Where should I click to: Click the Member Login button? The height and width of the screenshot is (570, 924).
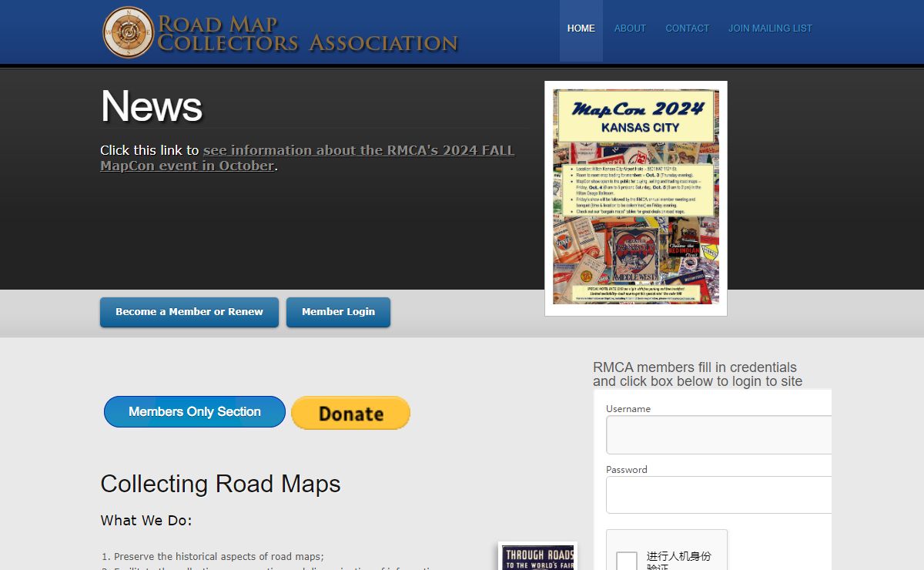338,312
